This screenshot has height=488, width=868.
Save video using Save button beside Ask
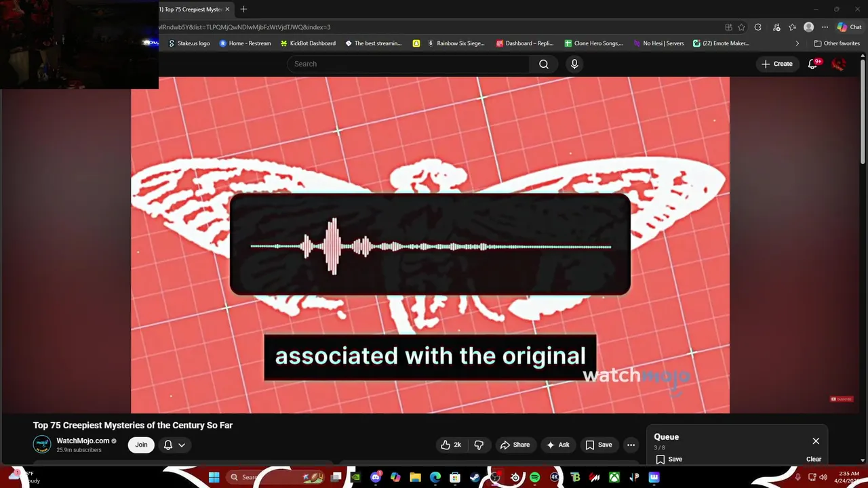[599, 445]
